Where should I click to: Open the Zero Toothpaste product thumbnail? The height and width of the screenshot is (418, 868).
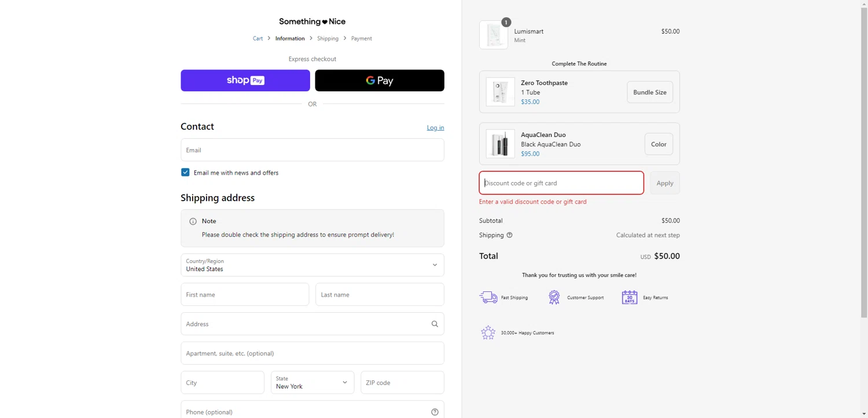coord(501,92)
